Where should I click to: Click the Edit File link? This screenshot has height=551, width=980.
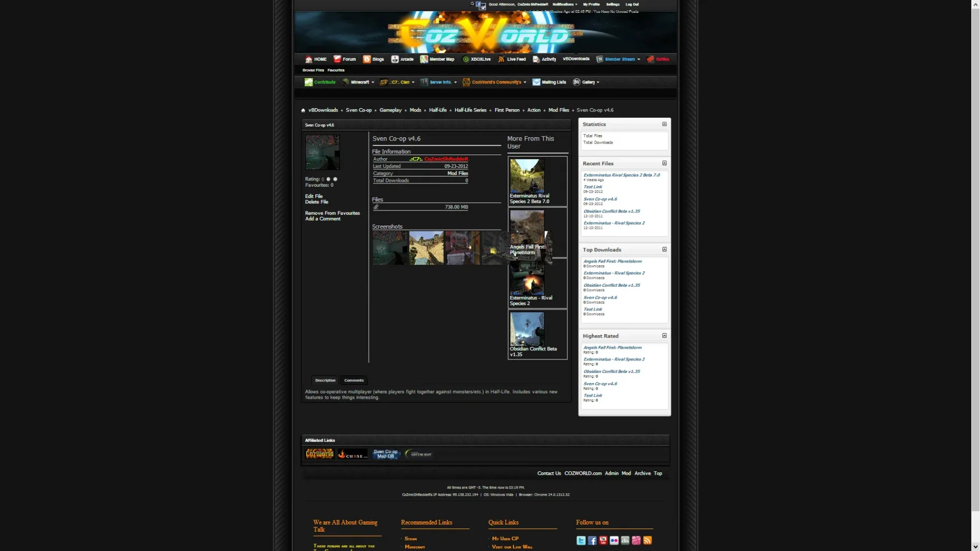pos(314,196)
